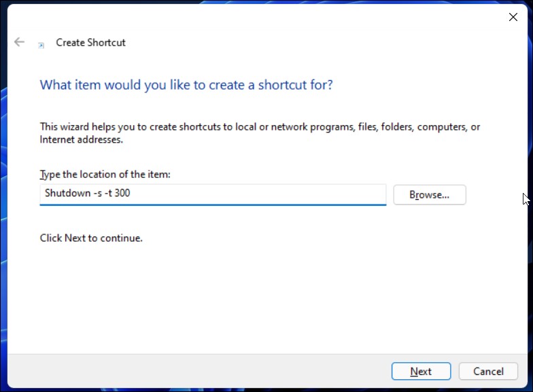
Task: Click empty space inside location text box
Action: point(258,194)
